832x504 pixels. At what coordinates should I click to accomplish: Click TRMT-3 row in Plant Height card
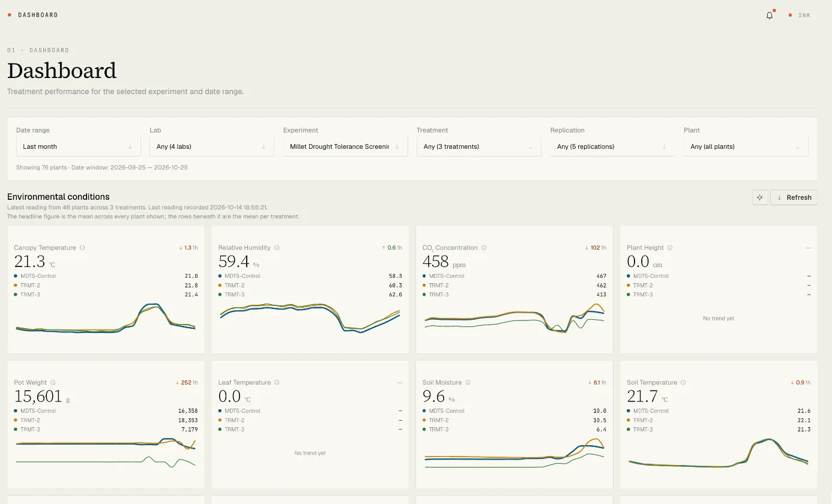pyautogui.click(x=719, y=295)
